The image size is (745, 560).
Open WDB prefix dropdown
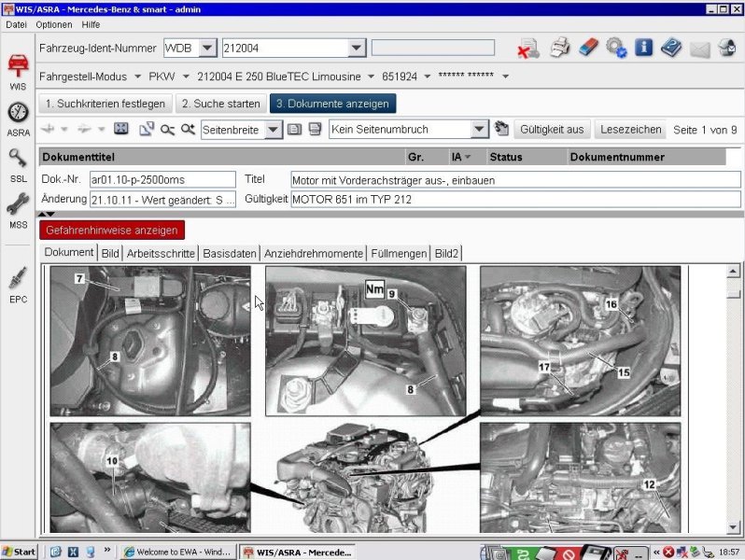coord(207,48)
